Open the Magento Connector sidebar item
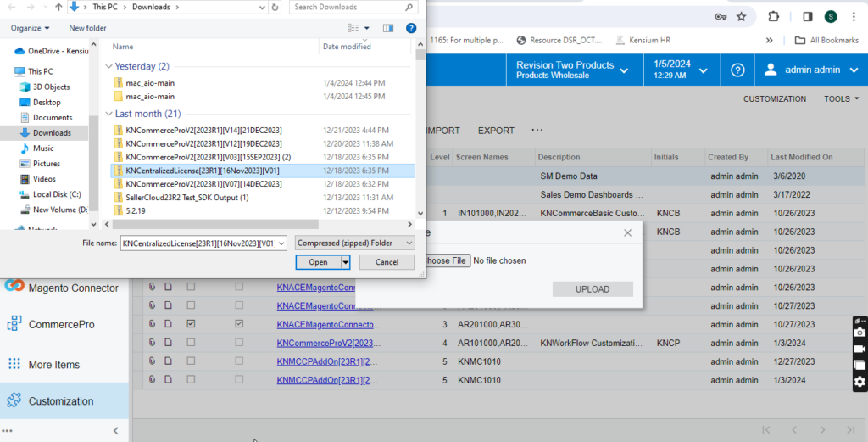This screenshot has height=442, width=868. [x=64, y=288]
